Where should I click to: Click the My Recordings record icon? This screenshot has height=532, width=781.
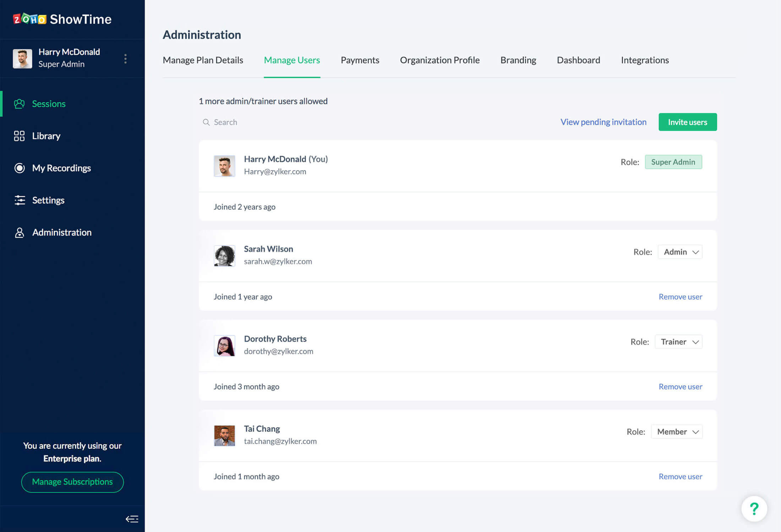point(19,168)
